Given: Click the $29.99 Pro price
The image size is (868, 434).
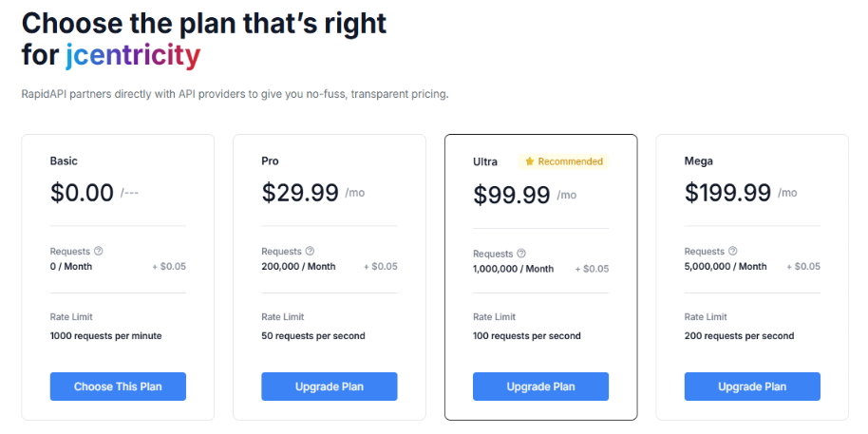Looking at the screenshot, I should (300, 193).
